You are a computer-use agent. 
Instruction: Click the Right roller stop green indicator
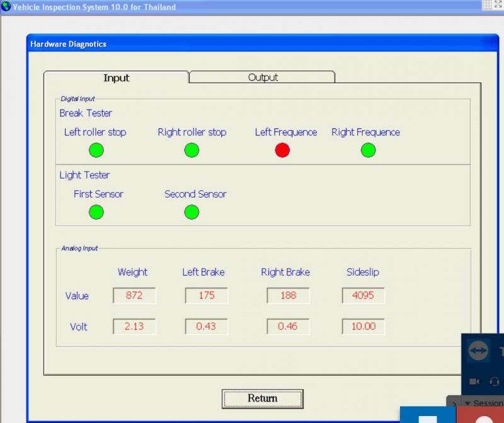pyautogui.click(x=192, y=150)
